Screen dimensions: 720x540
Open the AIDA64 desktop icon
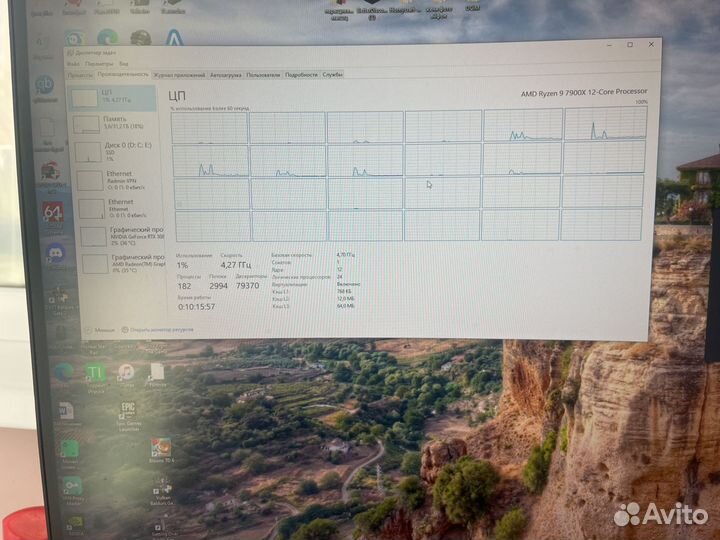click(52, 212)
